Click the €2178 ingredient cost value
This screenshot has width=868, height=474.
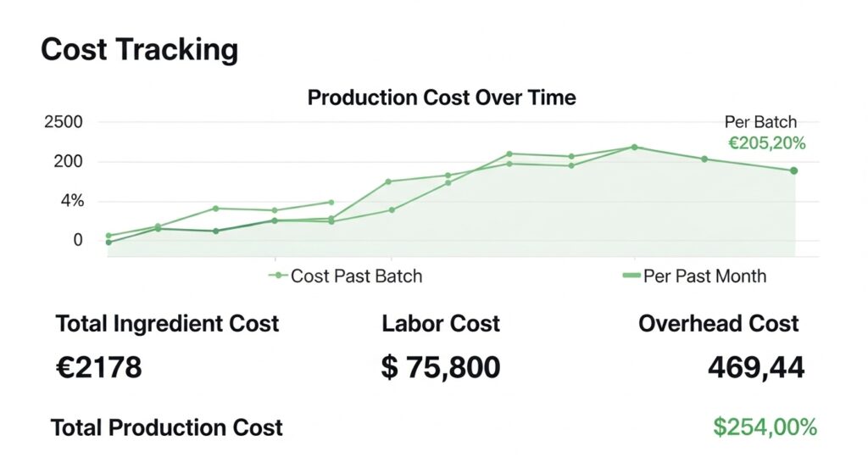pos(98,367)
